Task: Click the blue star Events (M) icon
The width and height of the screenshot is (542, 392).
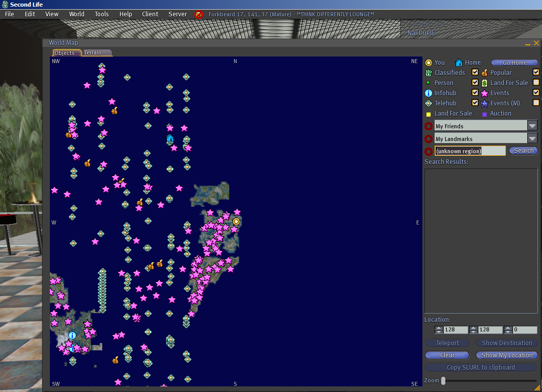Action: point(484,103)
